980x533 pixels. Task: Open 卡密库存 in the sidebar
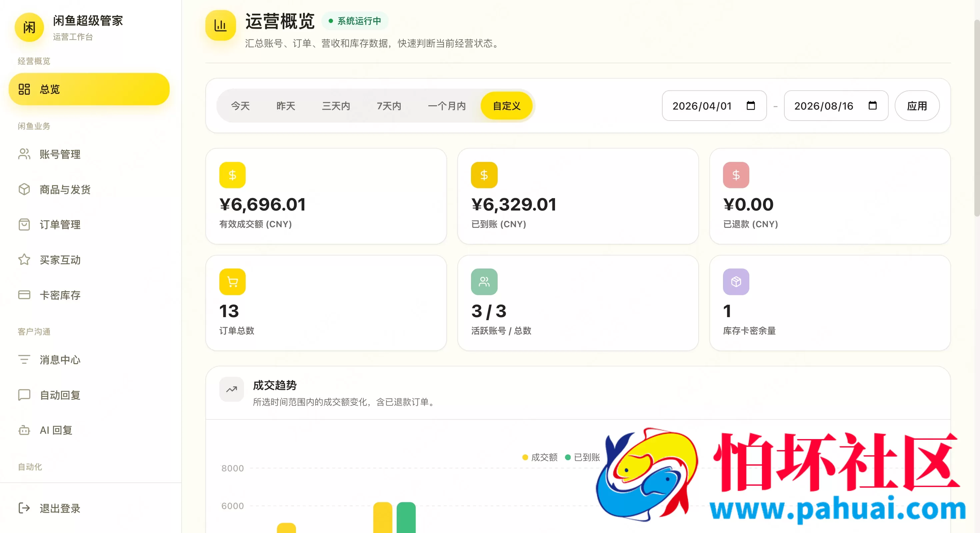[x=89, y=295]
